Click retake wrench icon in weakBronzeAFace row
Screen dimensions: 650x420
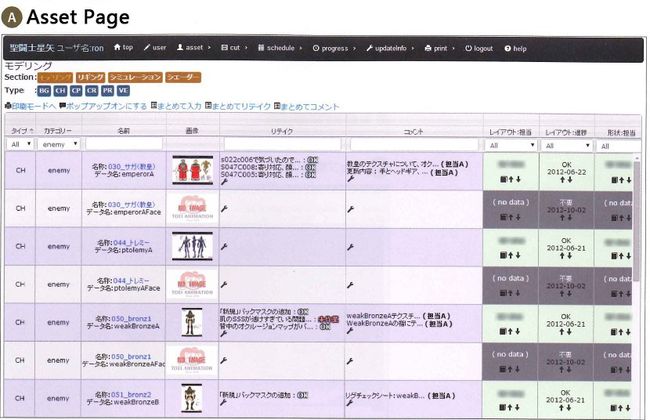tap(224, 361)
